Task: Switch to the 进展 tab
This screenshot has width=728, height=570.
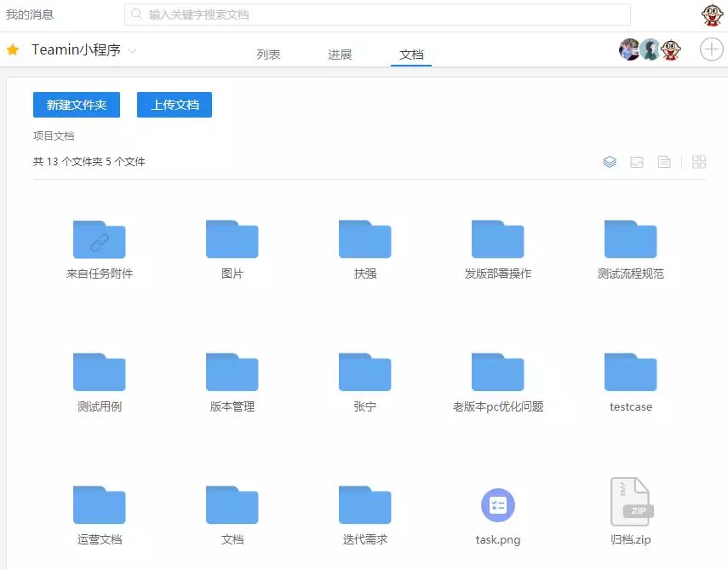Action: (x=340, y=55)
